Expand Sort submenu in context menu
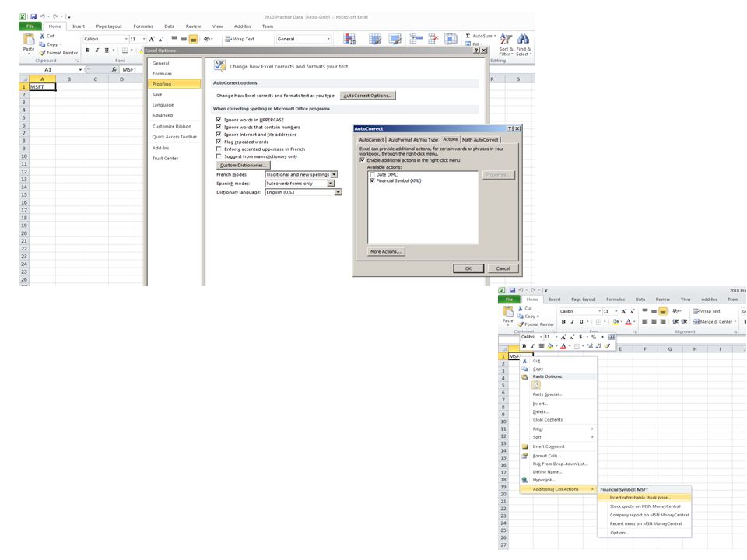This screenshot has width=747, height=560. [x=559, y=437]
